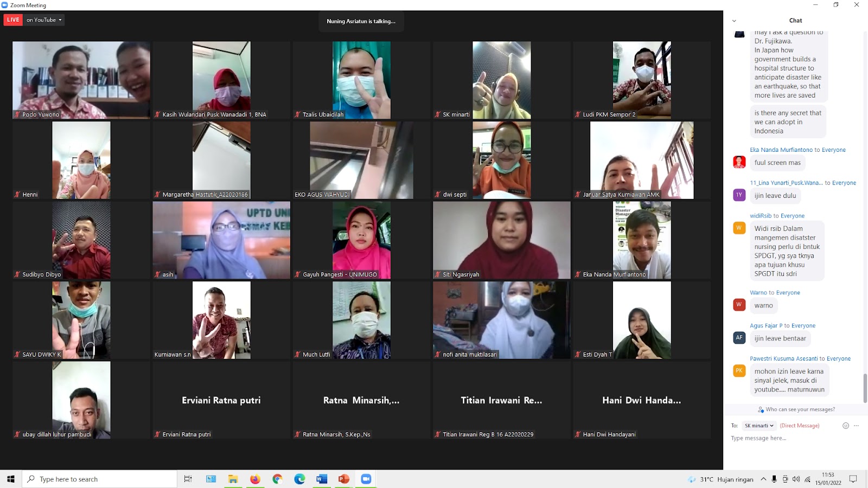Switch to Word in the taskbar
This screenshot has width=868, height=488.
coord(322,479)
